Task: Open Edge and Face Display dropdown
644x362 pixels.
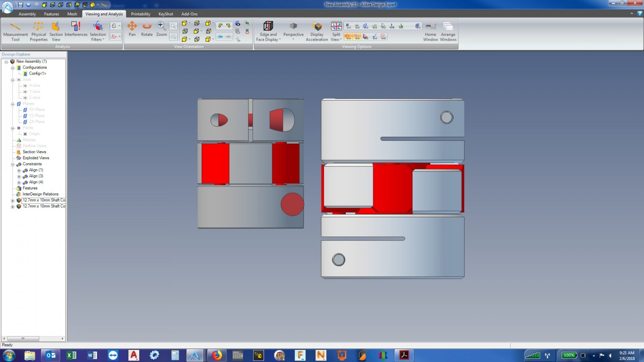Action: coord(268,31)
